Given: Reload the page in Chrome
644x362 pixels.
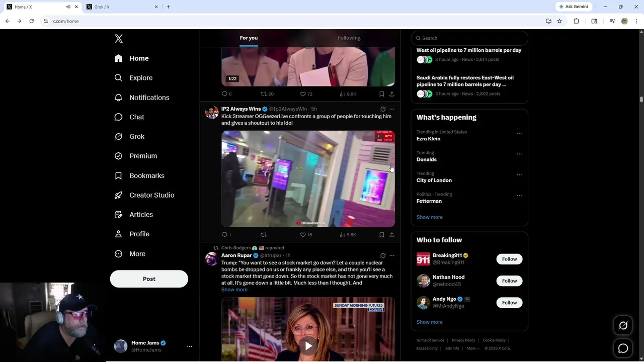Looking at the screenshot, I should [31, 21].
